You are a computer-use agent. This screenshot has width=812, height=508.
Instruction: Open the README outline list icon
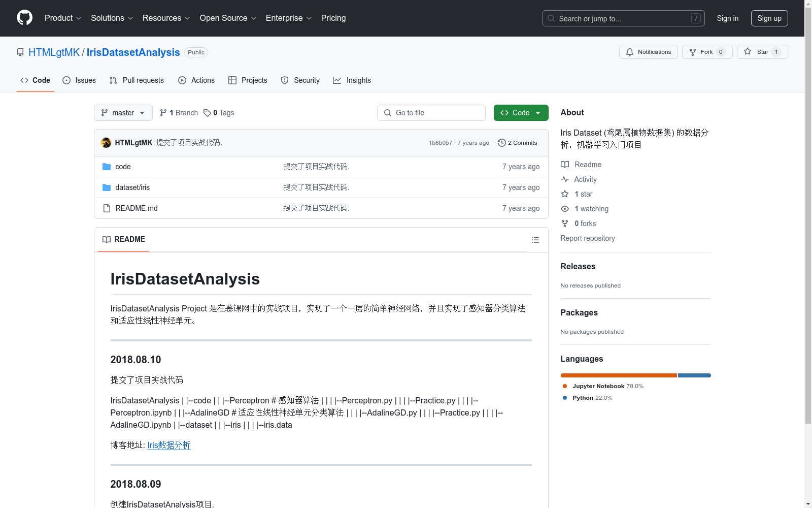(535, 240)
